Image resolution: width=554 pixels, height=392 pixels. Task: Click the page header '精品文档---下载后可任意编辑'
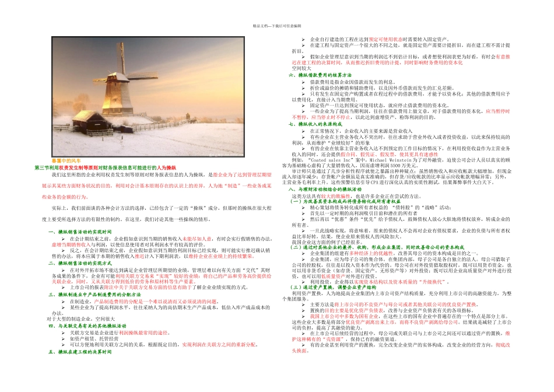tap(277, 26)
